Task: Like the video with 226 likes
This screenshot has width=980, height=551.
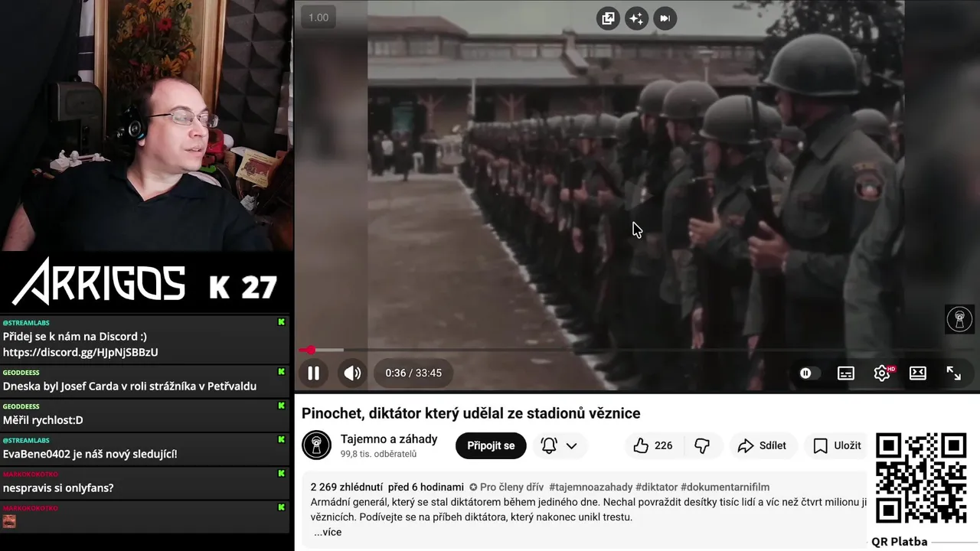Action: coord(653,445)
